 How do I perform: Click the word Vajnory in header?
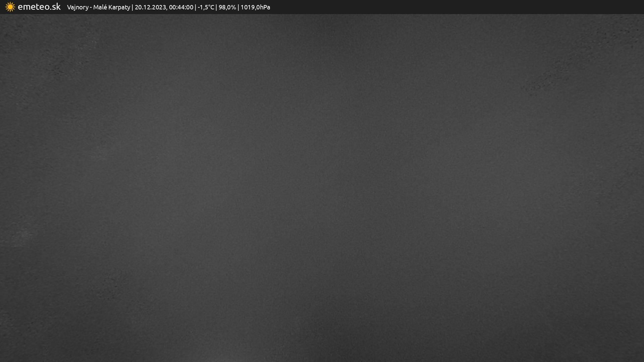pyautogui.click(x=77, y=7)
